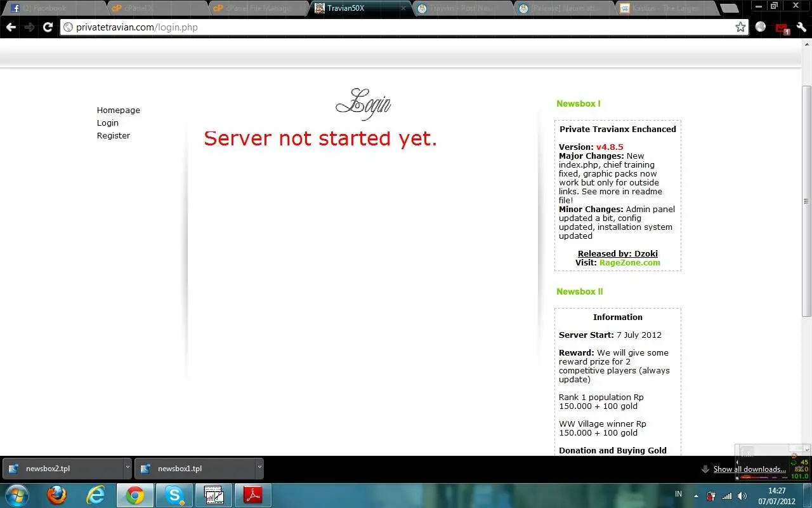The image size is (812, 508).
Task: Switch to the cPanel File Manager tab
Action: pos(259,8)
